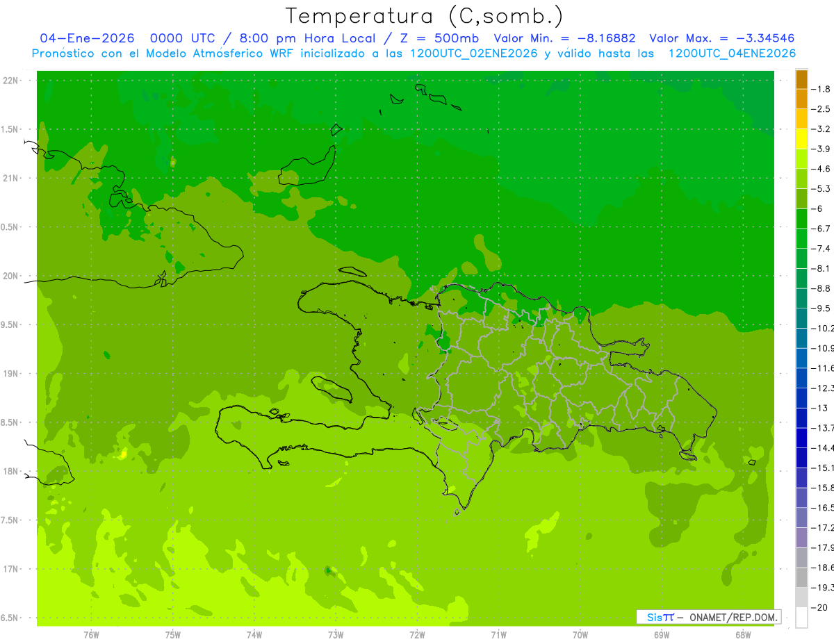Click the "18N" latitude label
834x644 pixels.
coord(10,471)
